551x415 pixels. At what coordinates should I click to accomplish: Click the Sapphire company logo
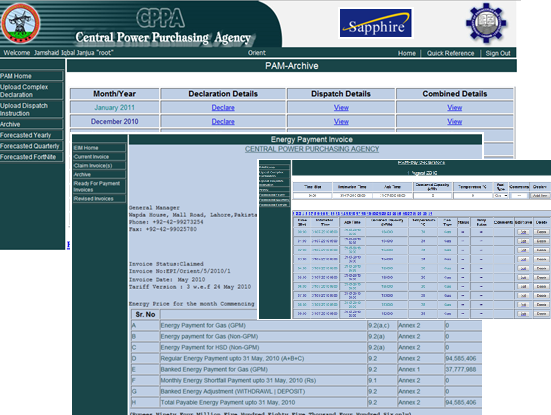point(376,23)
